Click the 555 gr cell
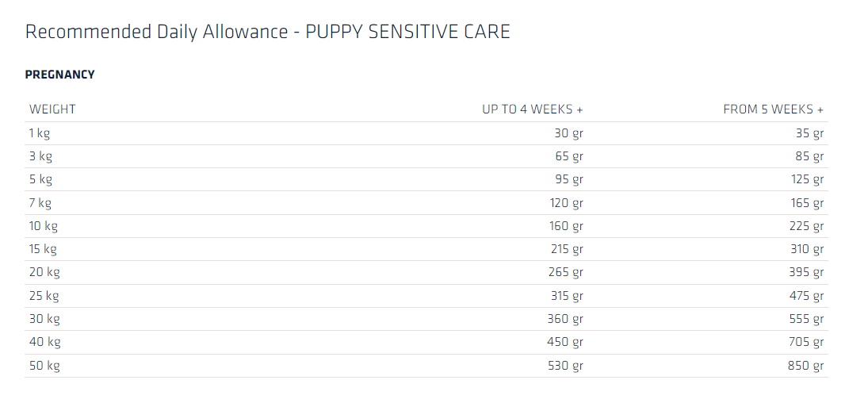The image size is (868, 403). (x=807, y=319)
